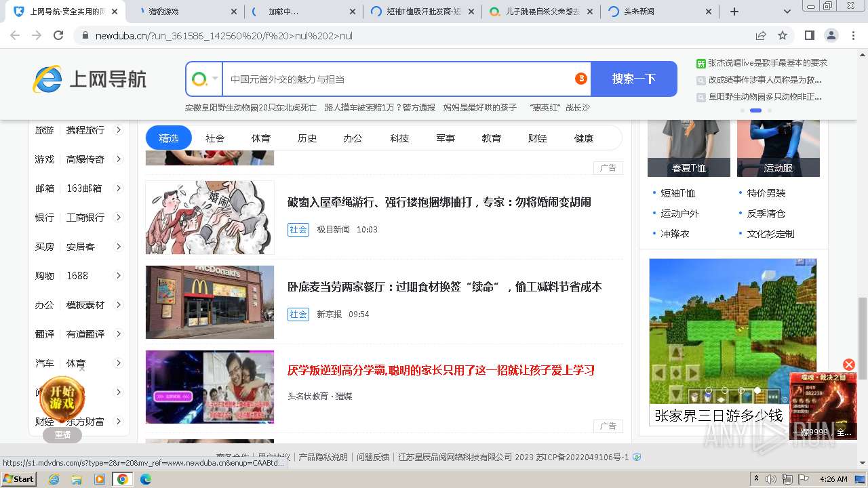Viewport: 868px width, 488px height.
Task: Expand the 旅游 携程旅行 row arrow
Action: coord(118,129)
